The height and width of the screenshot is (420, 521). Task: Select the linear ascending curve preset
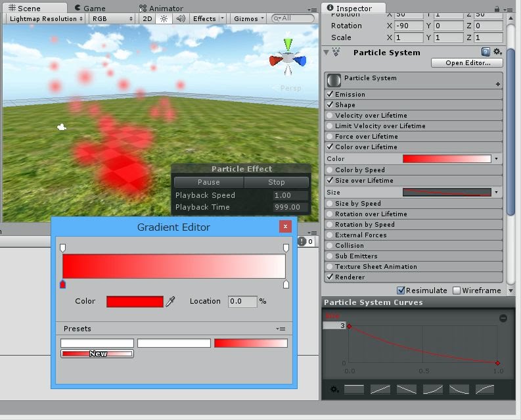[x=380, y=390]
